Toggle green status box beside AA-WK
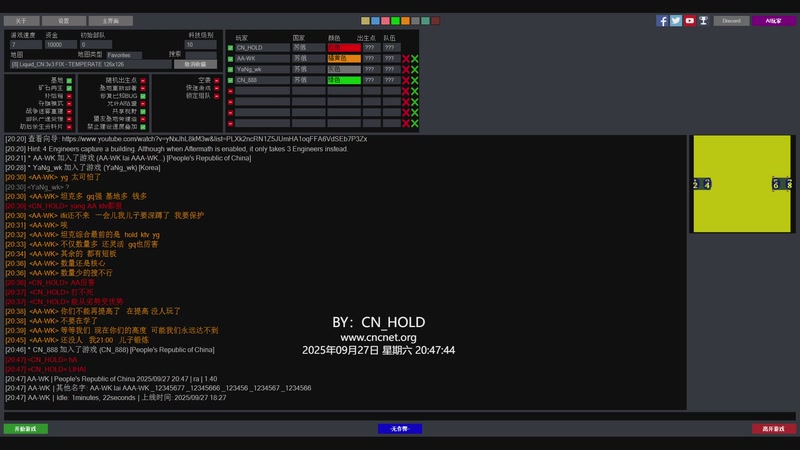The width and height of the screenshot is (800, 450). [230, 59]
